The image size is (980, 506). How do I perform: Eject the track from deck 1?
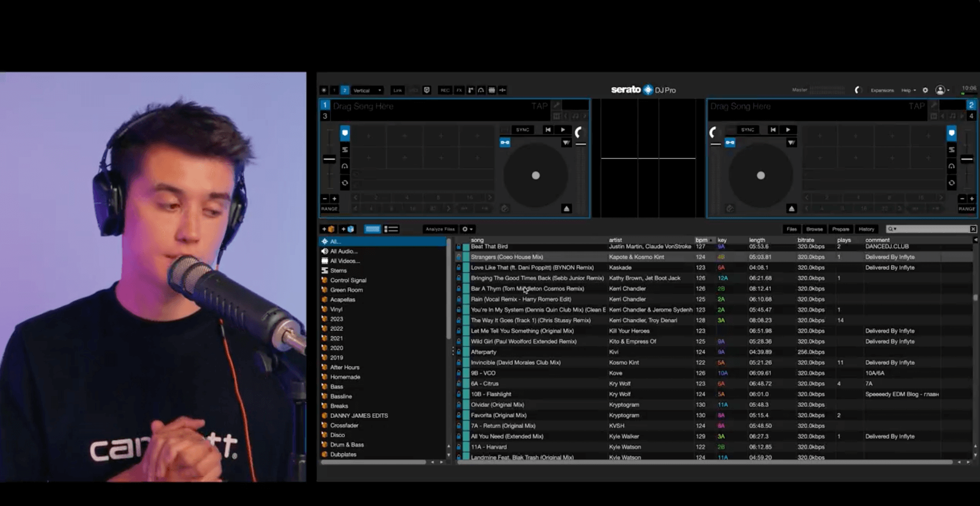point(566,208)
